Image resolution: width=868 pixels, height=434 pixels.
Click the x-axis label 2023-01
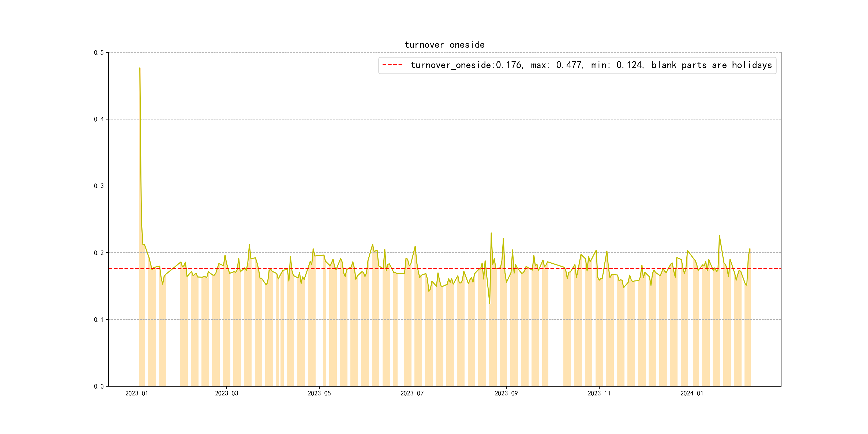coord(136,393)
